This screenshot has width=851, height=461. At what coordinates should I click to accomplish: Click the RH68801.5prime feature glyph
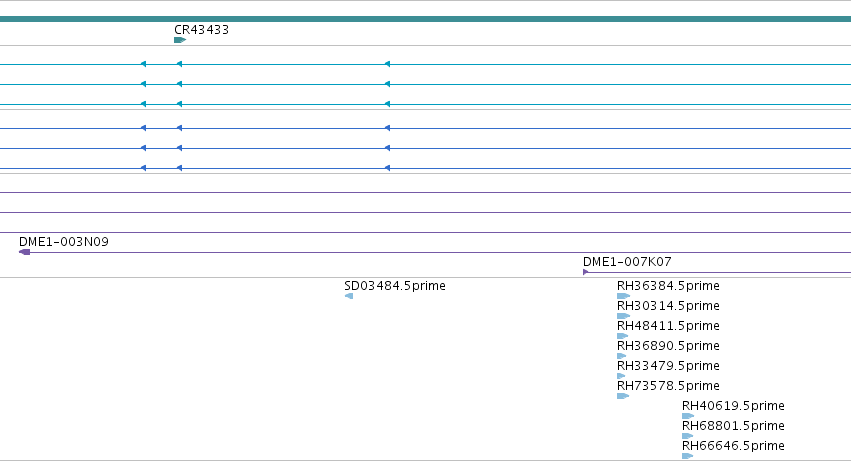click(688, 436)
